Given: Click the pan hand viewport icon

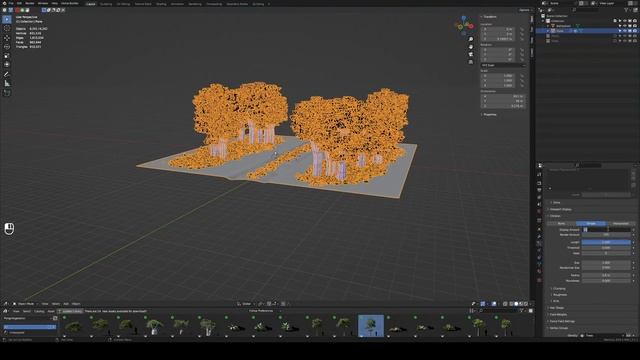Looking at the screenshot, I should click(471, 47).
